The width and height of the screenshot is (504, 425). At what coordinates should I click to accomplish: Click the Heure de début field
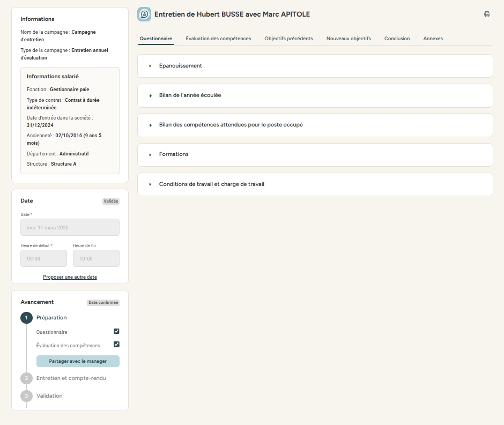[x=43, y=258]
